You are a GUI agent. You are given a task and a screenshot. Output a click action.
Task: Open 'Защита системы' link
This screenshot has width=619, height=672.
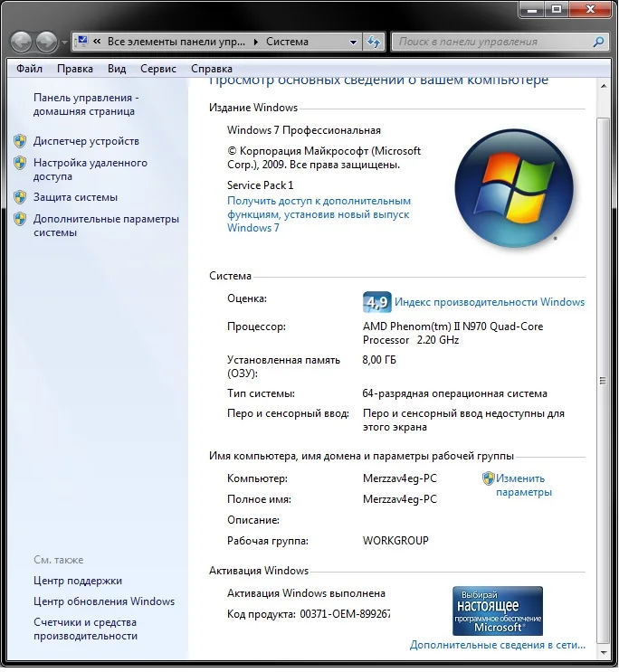click(75, 197)
